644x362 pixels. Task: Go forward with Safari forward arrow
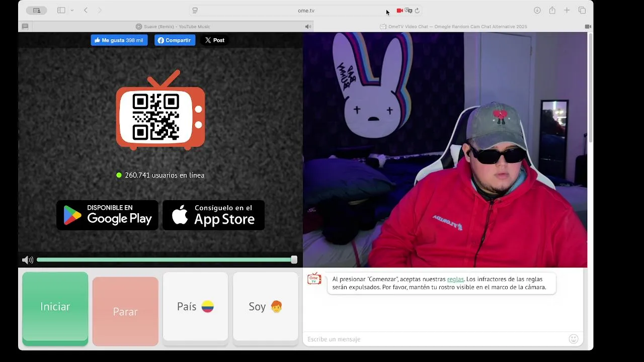[x=100, y=10]
